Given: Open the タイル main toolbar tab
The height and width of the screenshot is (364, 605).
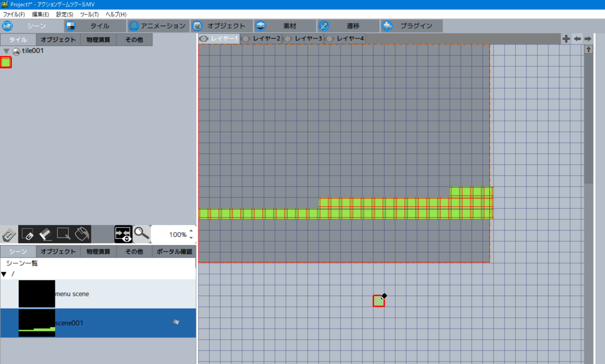Looking at the screenshot, I should 95,26.
